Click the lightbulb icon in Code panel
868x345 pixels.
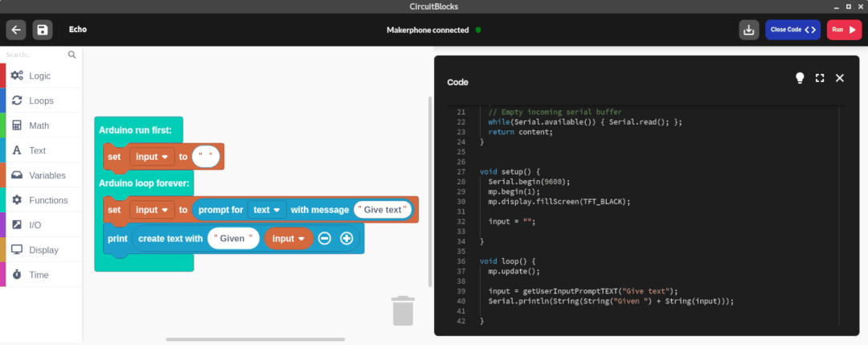[800, 78]
